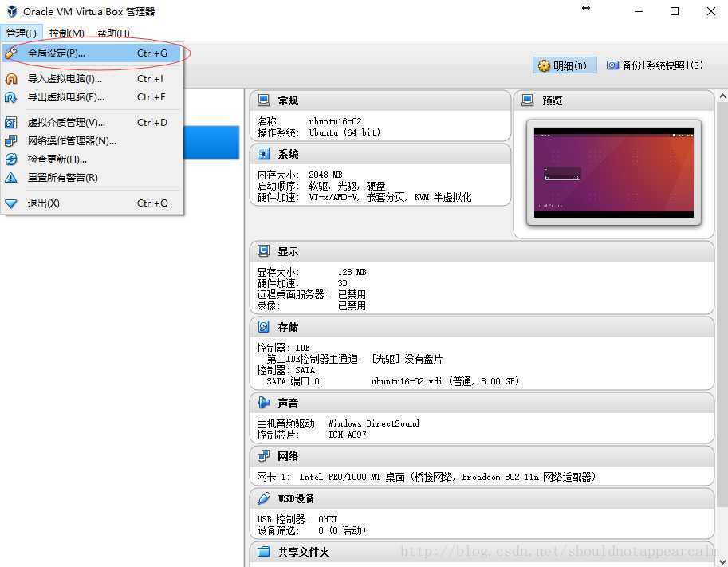Select 重置所有警告(R) menu entry
The height and width of the screenshot is (567, 728).
click(92, 177)
